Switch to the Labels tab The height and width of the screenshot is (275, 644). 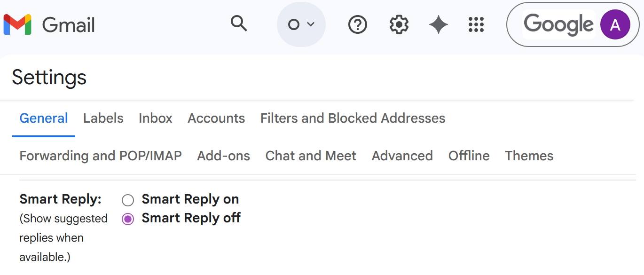(x=103, y=118)
